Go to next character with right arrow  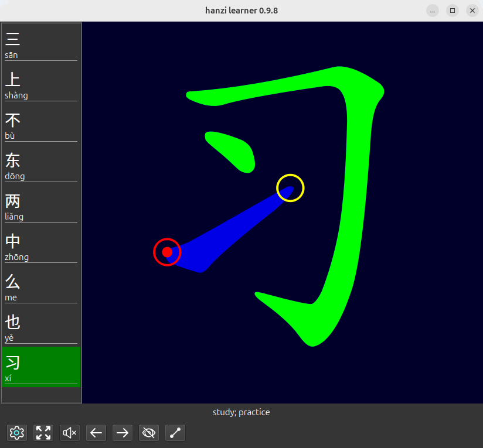(x=123, y=433)
